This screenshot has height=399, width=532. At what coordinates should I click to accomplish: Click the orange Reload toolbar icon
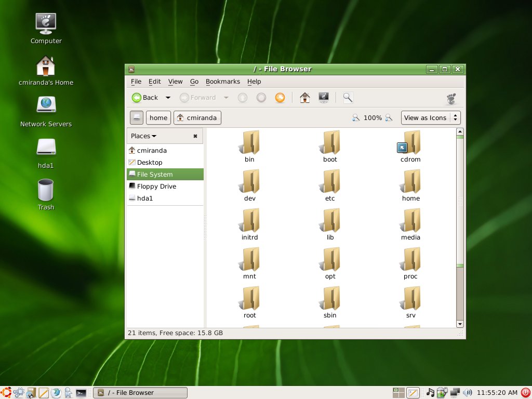tap(280, 98)
